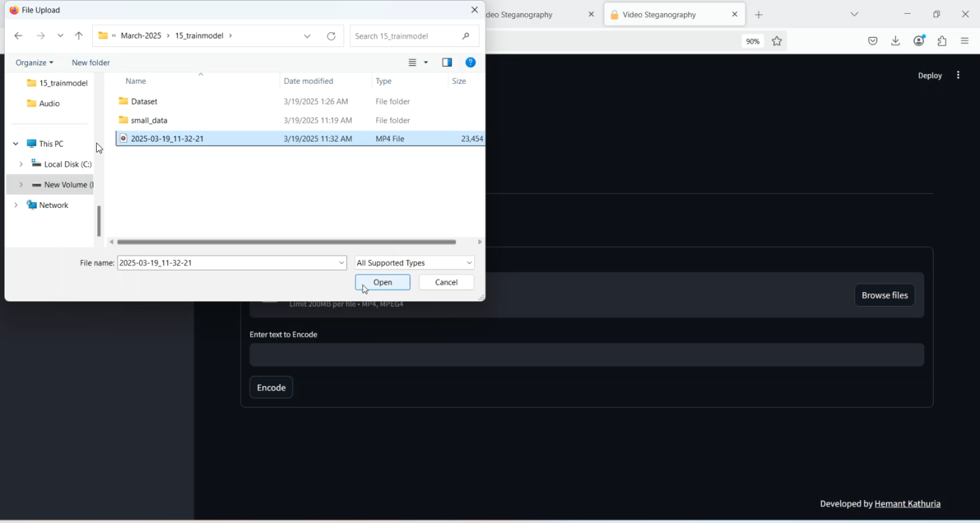Open the All Supported Types dropdown
This screenshot has width=980, height=523.
[x=414, y=263]
